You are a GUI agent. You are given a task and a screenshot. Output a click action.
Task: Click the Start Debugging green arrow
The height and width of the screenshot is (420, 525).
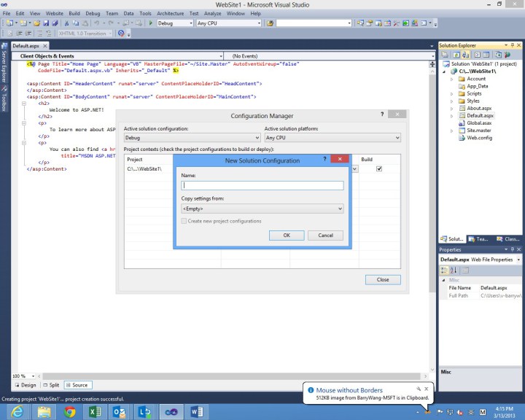coord(150,23)
